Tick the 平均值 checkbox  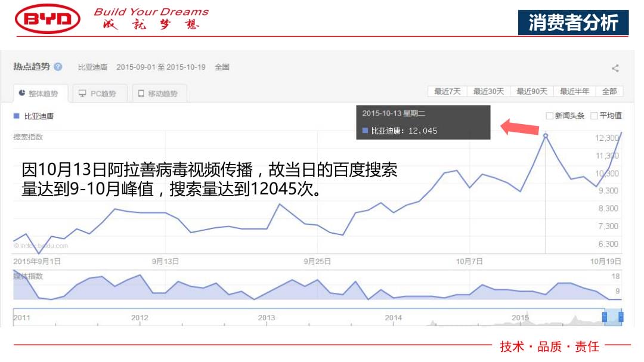pyautogui.click(x=594, y=116)
